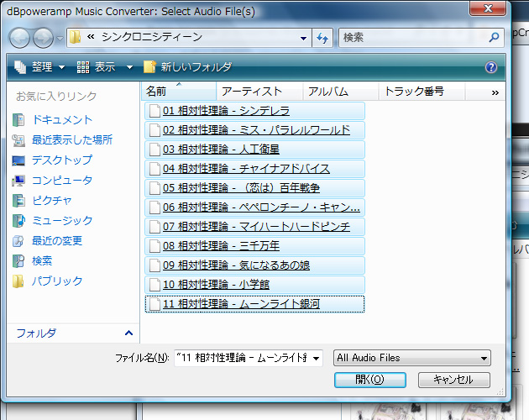Go to デスクトップ link
Image resolution: width=529 pixels, height=420 pixels.
coord(62,160)
